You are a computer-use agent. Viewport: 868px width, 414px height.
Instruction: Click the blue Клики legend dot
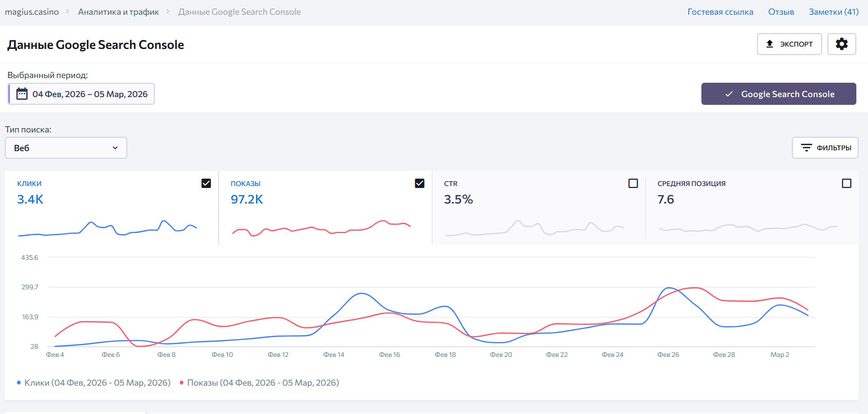[19, 383]
